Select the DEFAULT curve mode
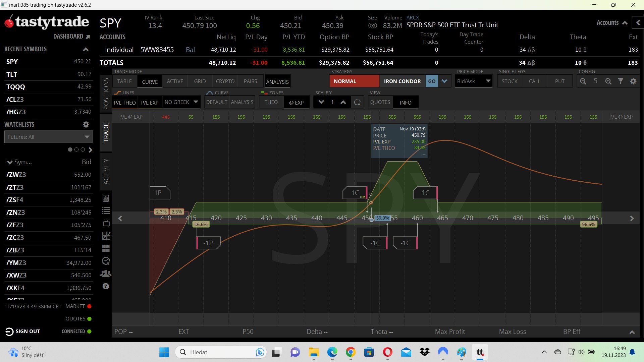The image size is (644, 362). (217, 102)
